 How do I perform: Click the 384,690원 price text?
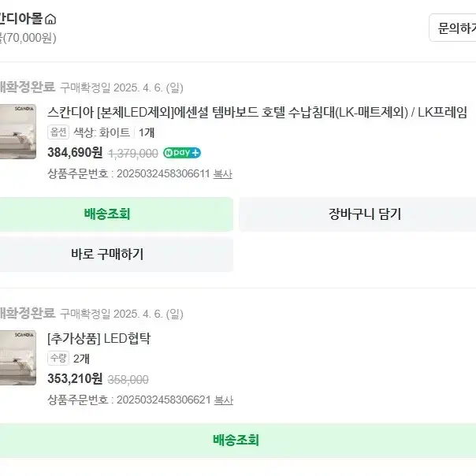coord(75,153)
